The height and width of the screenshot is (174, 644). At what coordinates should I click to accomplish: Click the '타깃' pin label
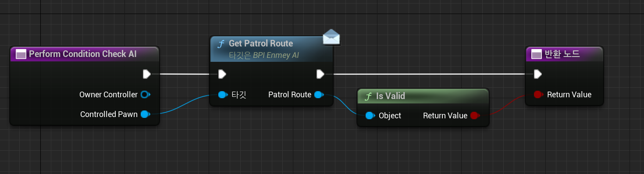[x=238, y=94]
